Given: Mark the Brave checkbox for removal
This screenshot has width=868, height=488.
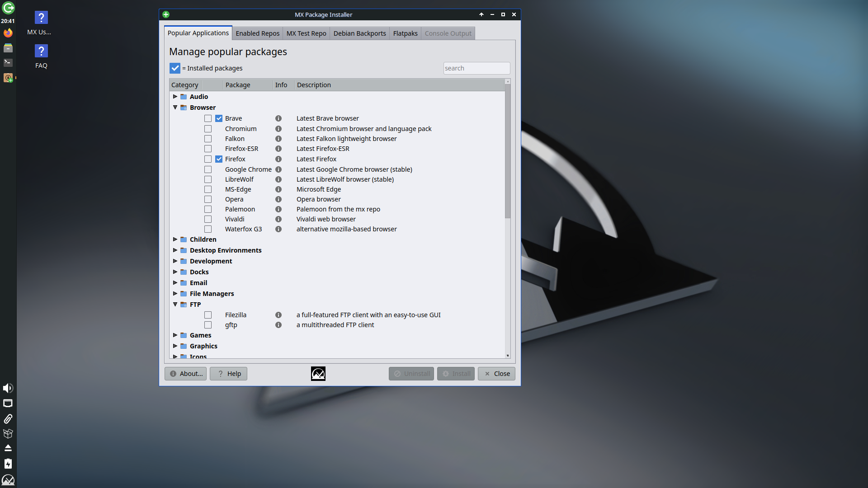Looking at the screenshot, I should click(x=208, y=118).
